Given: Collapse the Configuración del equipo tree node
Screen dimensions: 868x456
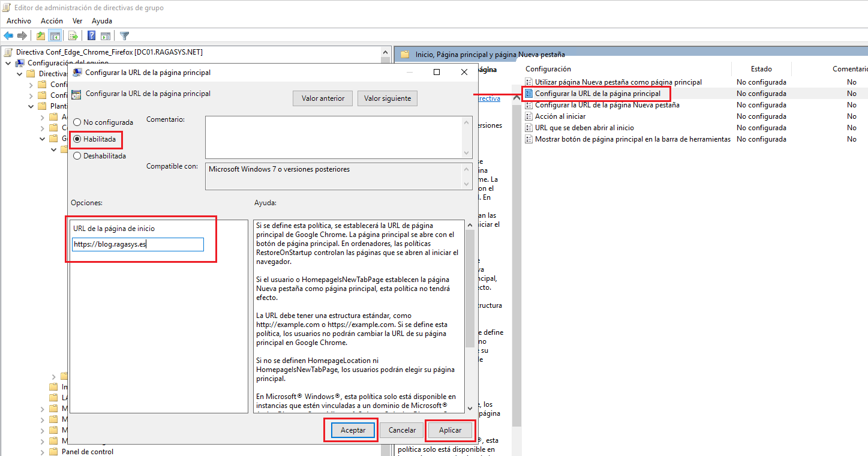Looking at the screenshot, I should point(8,62).
